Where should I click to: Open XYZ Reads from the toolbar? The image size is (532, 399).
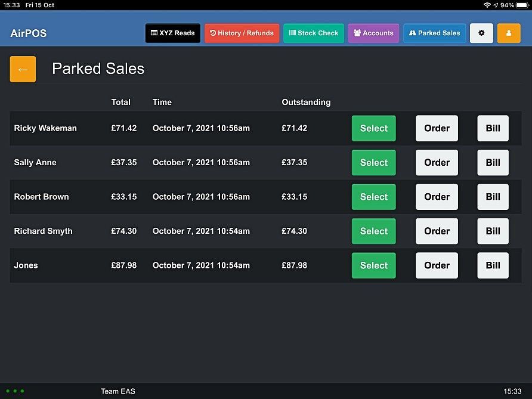[x=172, y=33]
